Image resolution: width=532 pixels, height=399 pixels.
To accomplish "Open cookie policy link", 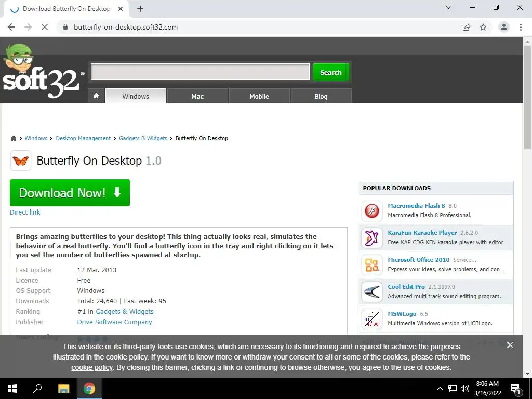I will click(91, 367).
